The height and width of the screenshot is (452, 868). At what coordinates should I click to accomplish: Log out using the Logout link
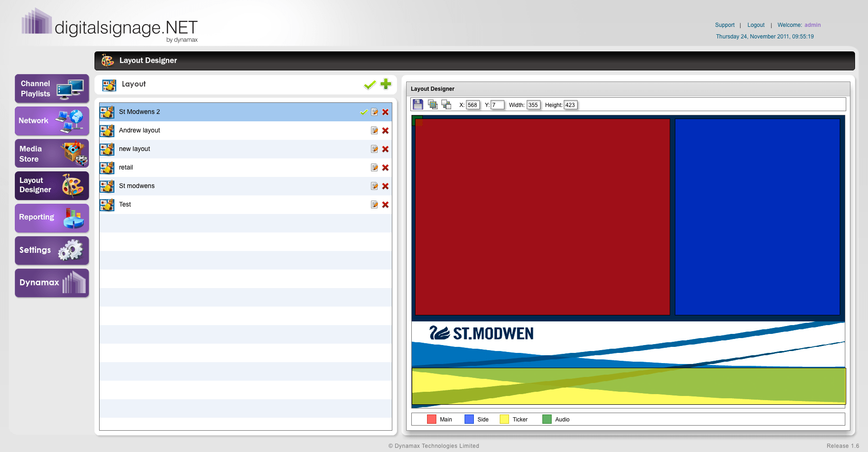pyautogui.click(x=756, y=25)
